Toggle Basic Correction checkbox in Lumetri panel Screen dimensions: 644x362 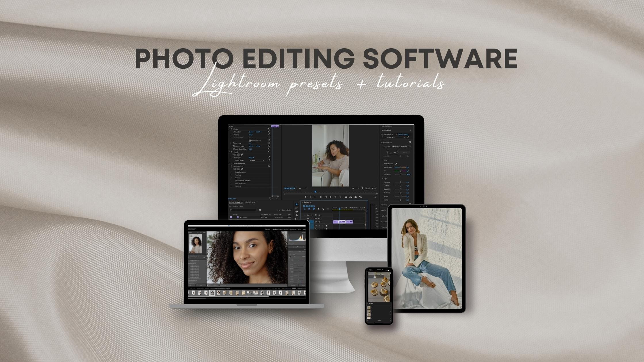[410, 142]
